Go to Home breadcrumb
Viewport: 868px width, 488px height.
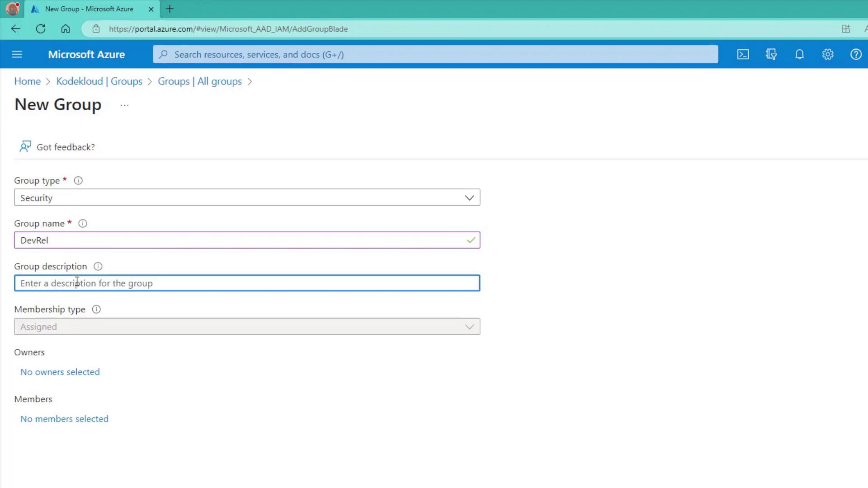(27, 81)
